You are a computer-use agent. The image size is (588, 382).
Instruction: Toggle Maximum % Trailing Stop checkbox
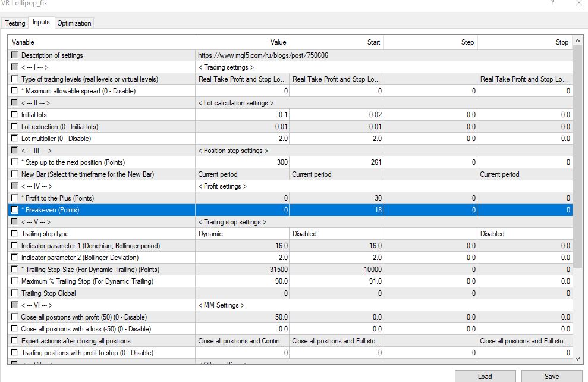(14, 281)
